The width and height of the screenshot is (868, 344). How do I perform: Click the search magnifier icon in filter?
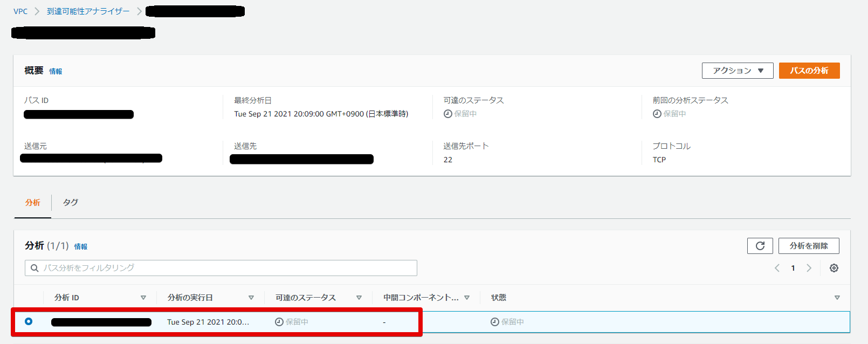35,268
